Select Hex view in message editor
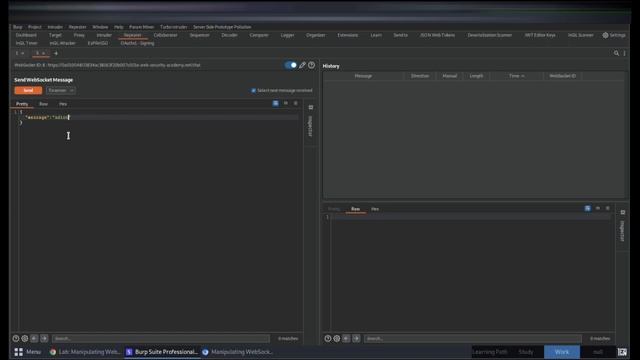This screenshot has height=360, width=640. pos(63,104)
